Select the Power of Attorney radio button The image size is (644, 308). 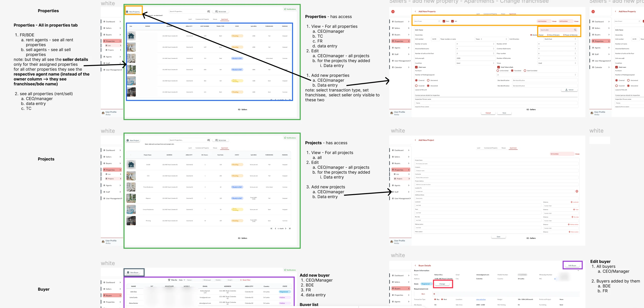[x=564, y=35]
